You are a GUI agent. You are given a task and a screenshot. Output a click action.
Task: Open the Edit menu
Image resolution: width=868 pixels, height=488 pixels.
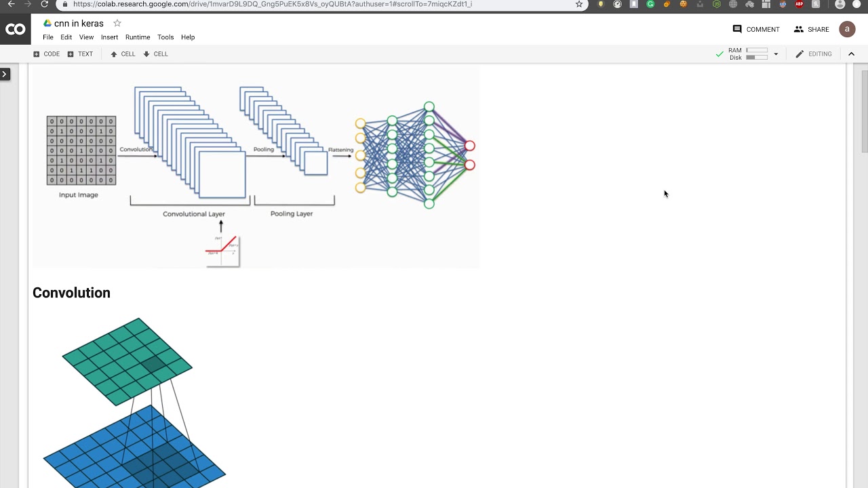66,37
